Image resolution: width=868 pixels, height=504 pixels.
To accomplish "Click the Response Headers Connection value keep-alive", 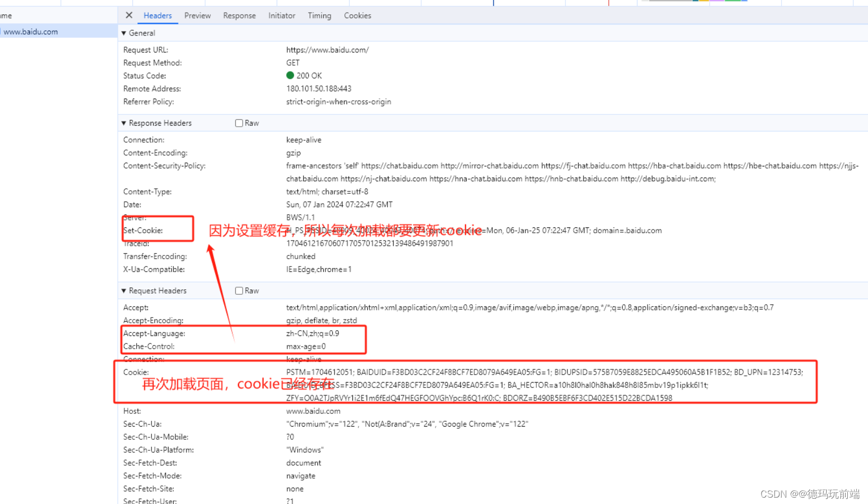I will [x=304, y=140].
